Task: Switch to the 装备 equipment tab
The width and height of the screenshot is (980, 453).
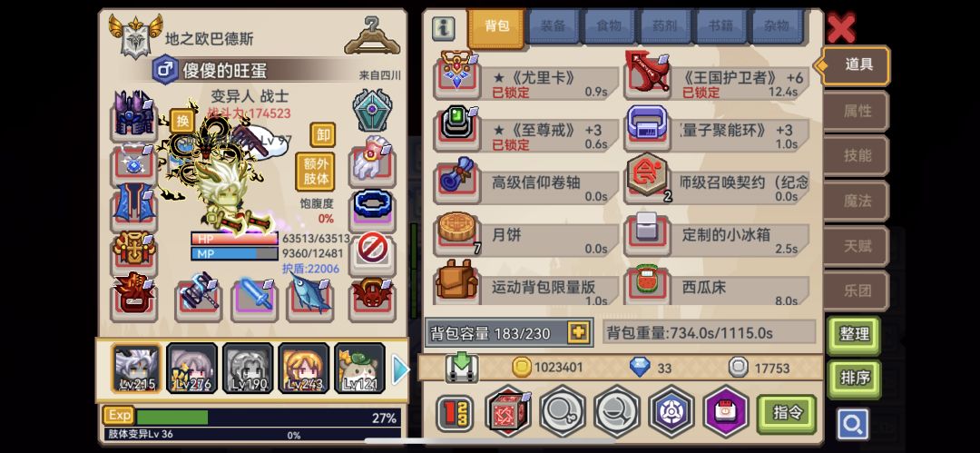Action: tap(554, 26)
